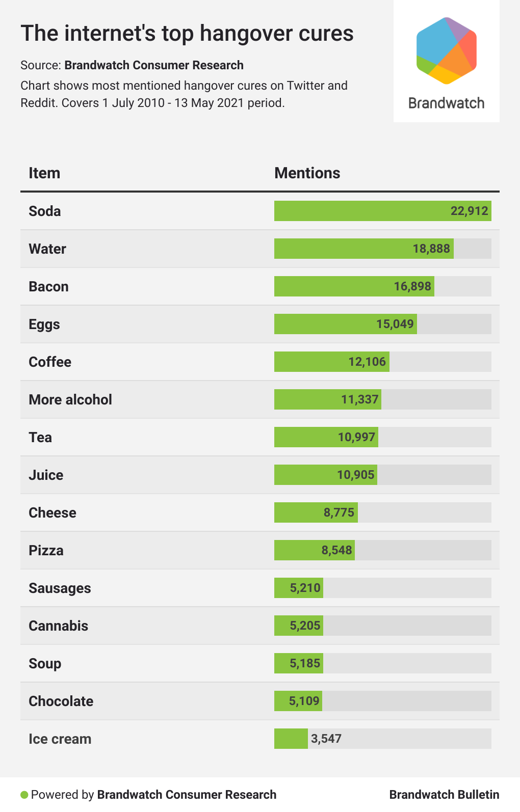Click the Item column header

click(44, 173)
